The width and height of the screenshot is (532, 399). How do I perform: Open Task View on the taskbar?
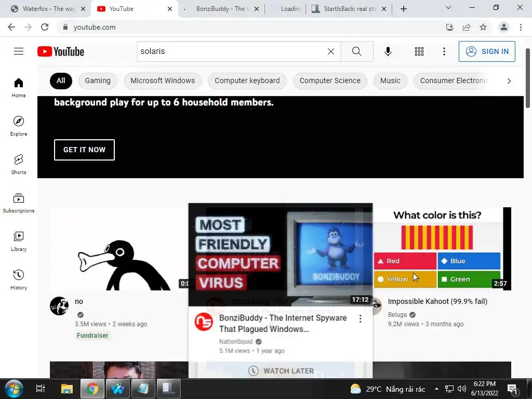tap(41, 389)
